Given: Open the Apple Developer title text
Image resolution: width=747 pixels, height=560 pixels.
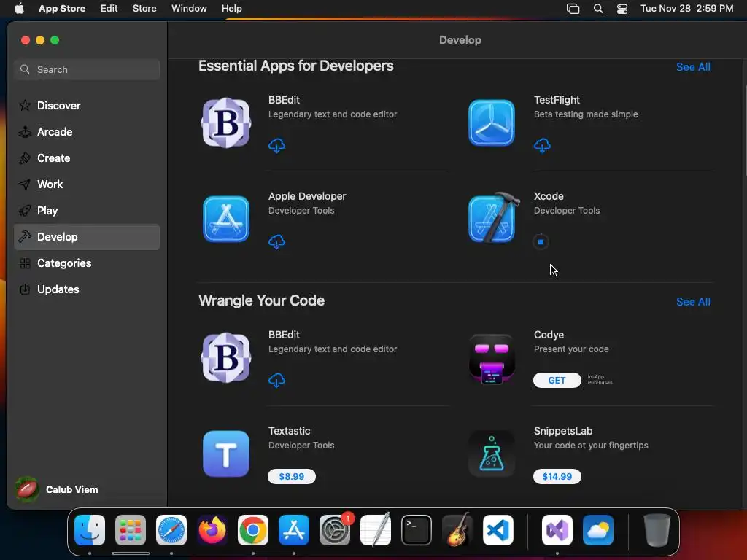Looking at the screenshot, I should [x=307, y=196].
